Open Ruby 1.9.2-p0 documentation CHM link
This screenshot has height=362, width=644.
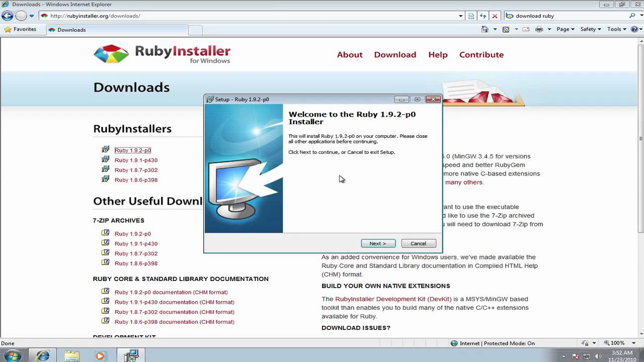(x=171, y=292)
